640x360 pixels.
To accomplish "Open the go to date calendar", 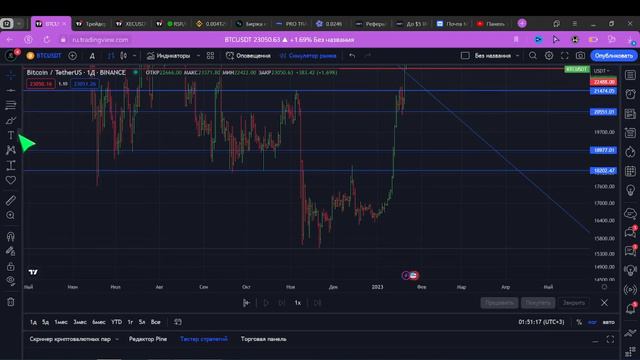I will (178, 322).
